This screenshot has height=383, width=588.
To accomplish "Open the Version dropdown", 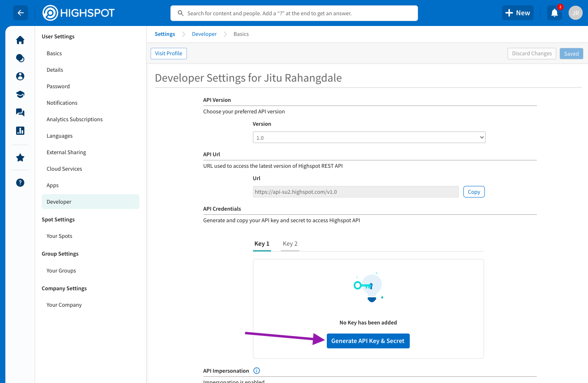I will (x=369, y=137).
